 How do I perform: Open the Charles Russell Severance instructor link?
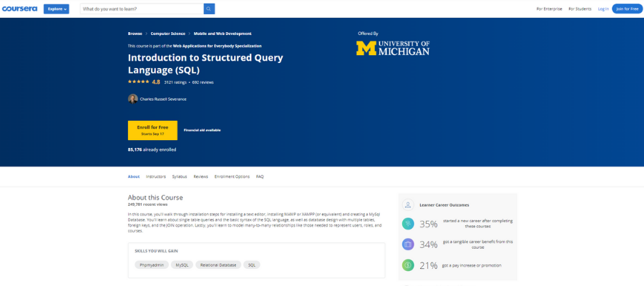point(163,99)
